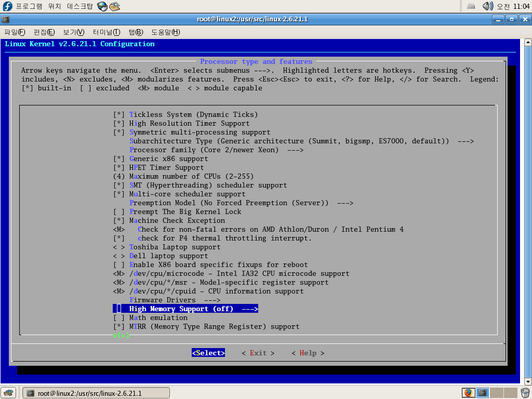Open the 터미널(T) menu
The image size is (532, 399).
[x=107, y=32]
